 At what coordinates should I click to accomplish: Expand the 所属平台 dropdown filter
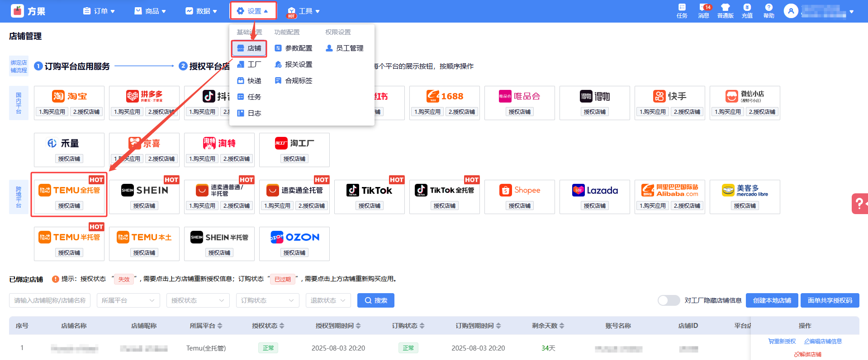pyautogui.click(x=128, y=300)
